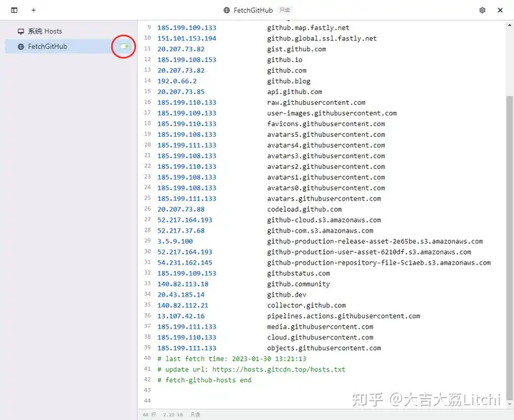Click IP 3.5.9.100
This screenshot has height=420, width=514.
175,241
